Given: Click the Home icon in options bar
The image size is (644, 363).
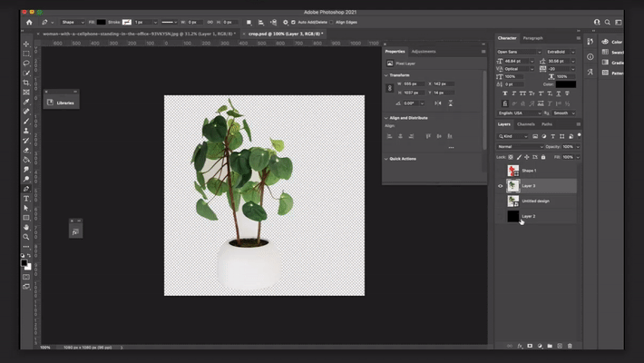Looking at the screenshot, I should pyautogui.click(x=29, y=22).
